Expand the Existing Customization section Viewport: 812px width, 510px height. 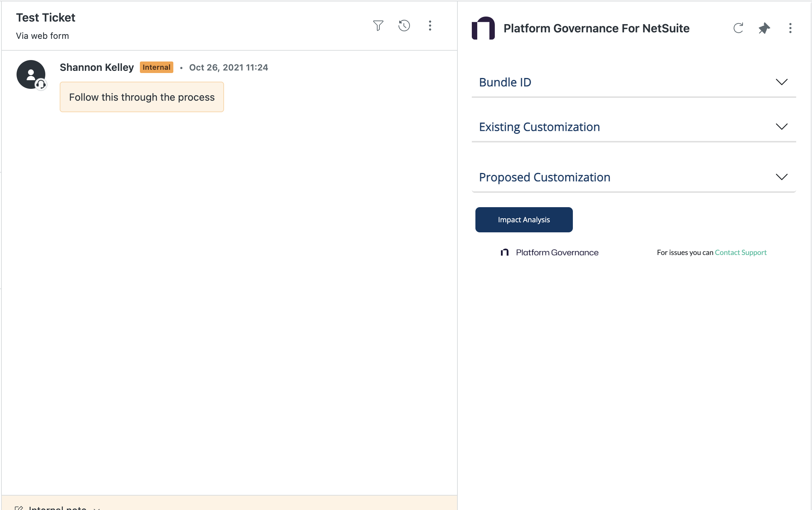[781, 127]
